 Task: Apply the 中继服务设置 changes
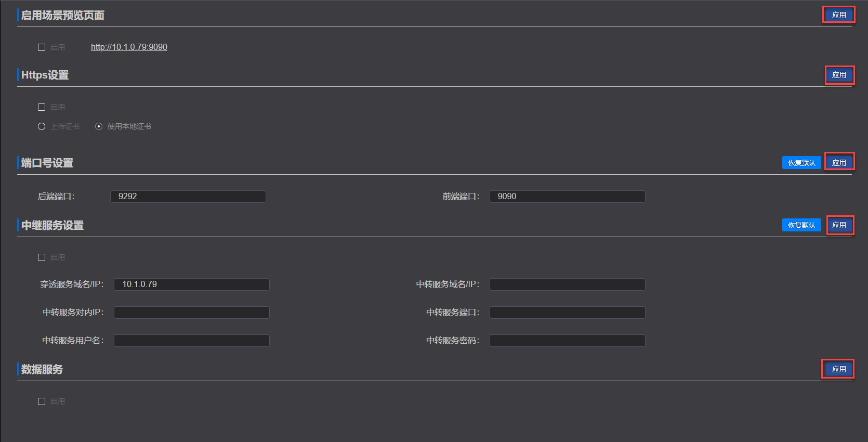(839, 225)
